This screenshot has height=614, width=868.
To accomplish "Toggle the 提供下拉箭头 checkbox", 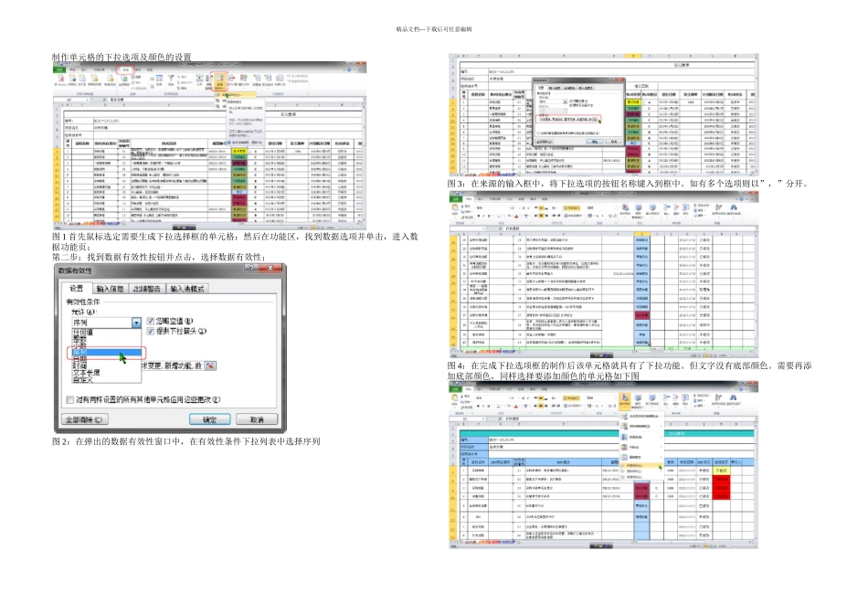I will pos(151,331).
